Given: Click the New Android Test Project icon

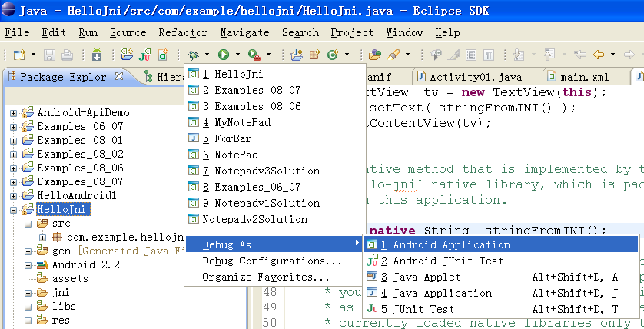Looking at the screenshot, I should click(144, 55).
